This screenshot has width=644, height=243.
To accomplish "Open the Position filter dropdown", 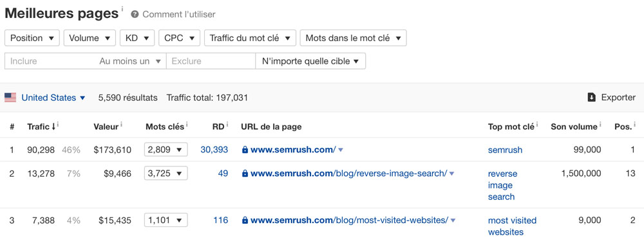I will pyautogui.click(x=32, y=38).
